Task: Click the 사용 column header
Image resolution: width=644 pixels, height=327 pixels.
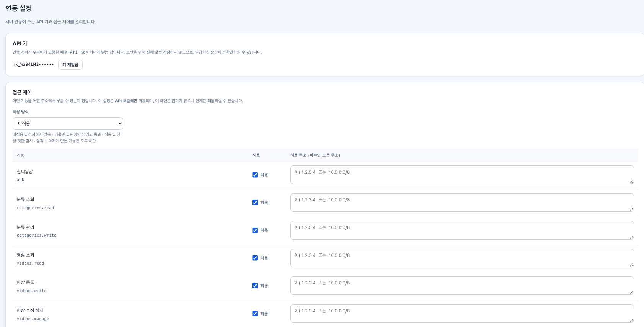Action: 256,155
